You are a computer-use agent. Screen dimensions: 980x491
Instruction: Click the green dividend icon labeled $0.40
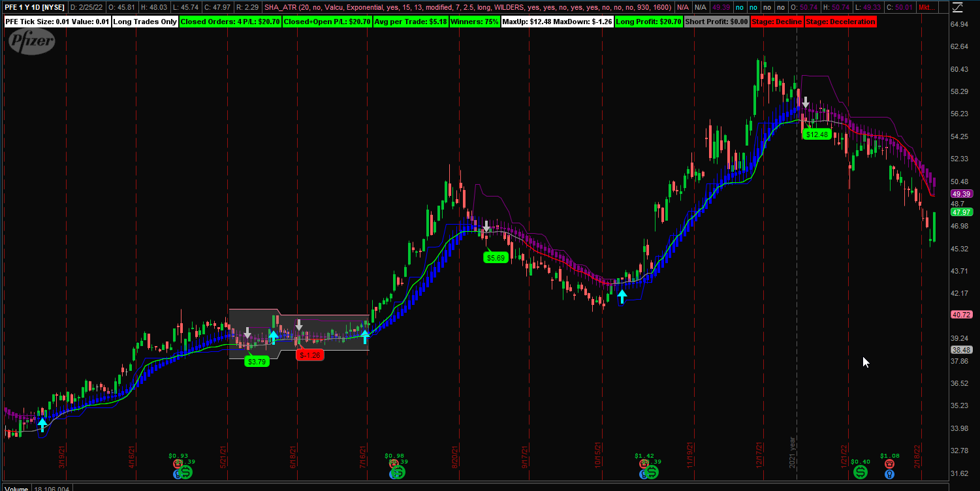861,471
